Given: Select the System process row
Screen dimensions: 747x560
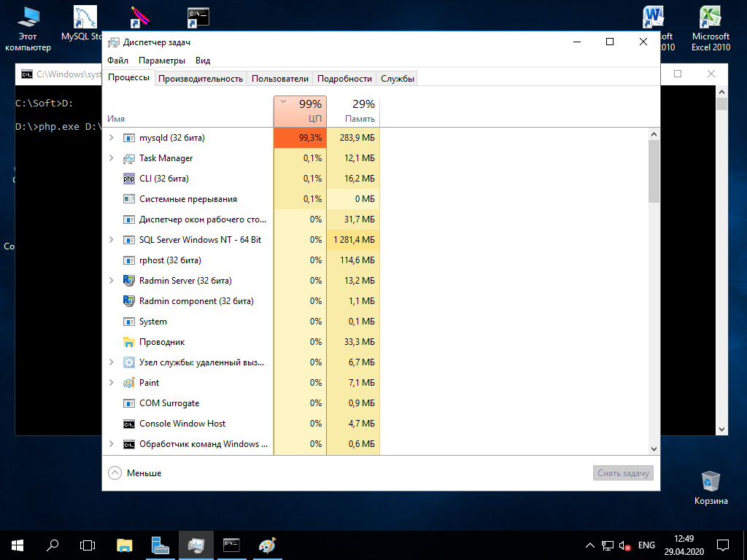Looking at the screenshot, I should [x=241, y=322].
